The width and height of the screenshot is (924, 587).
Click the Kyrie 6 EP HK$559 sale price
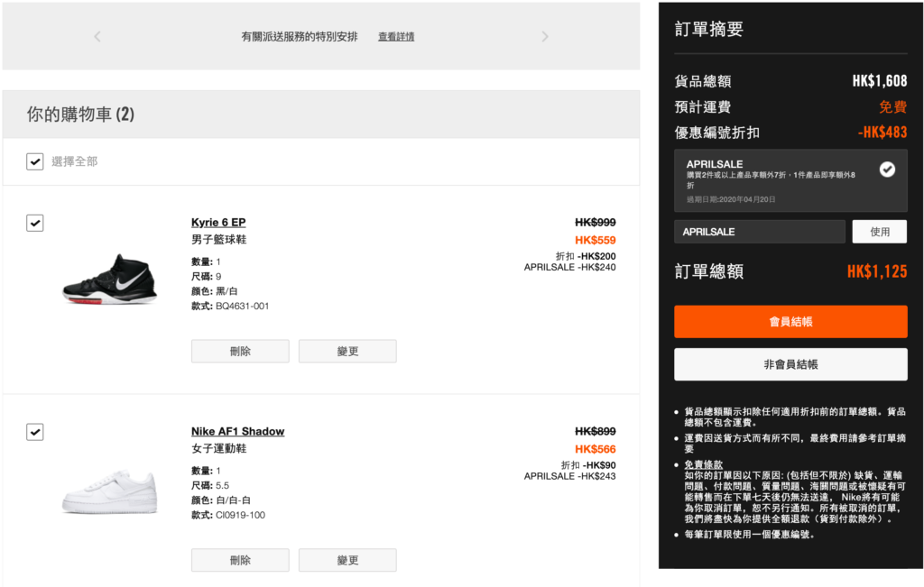[596, 240]
